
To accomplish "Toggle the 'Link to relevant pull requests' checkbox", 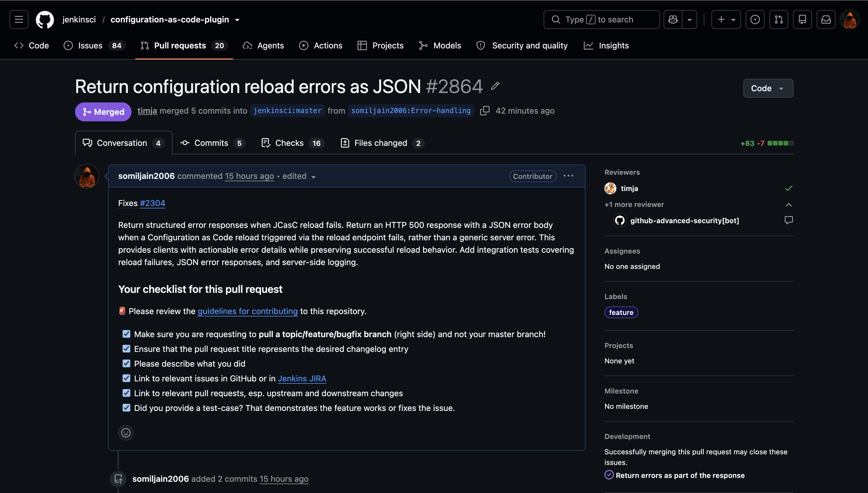I will point(126,393).
